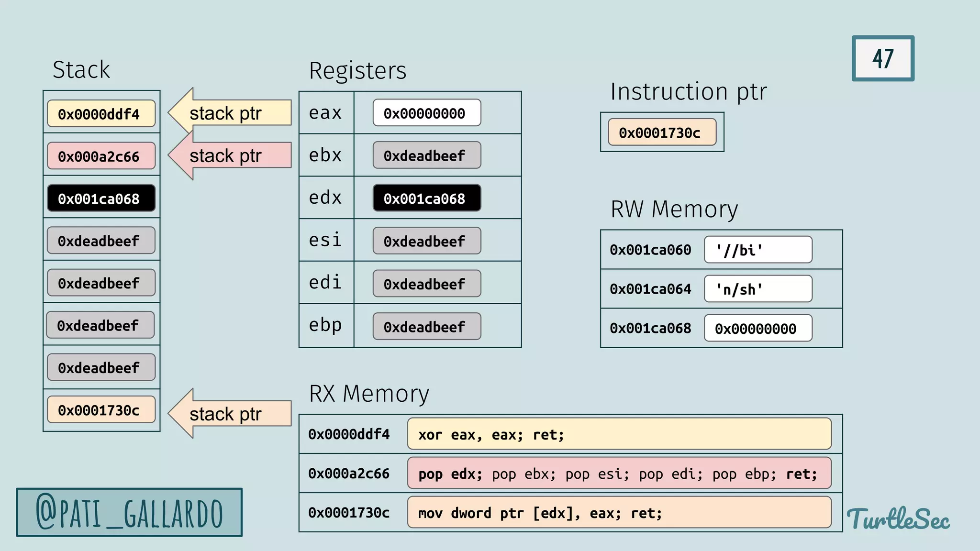This screenshot has height=551, width=980.
Task: Click the bottom orange stack ptr arrow
Action: (230, 414)
